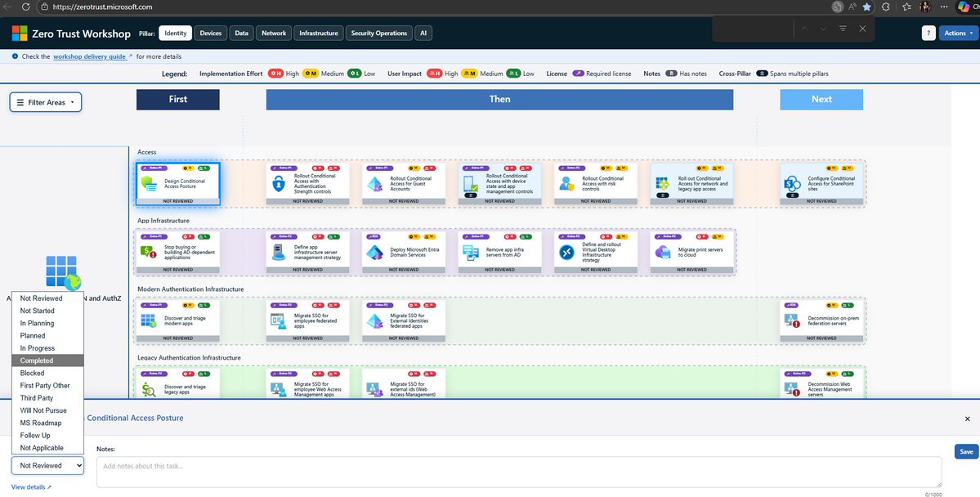Screen dimensions: 980x497
Task: Select Completed in status dropdown list
Action: click(x=47, y=360)
